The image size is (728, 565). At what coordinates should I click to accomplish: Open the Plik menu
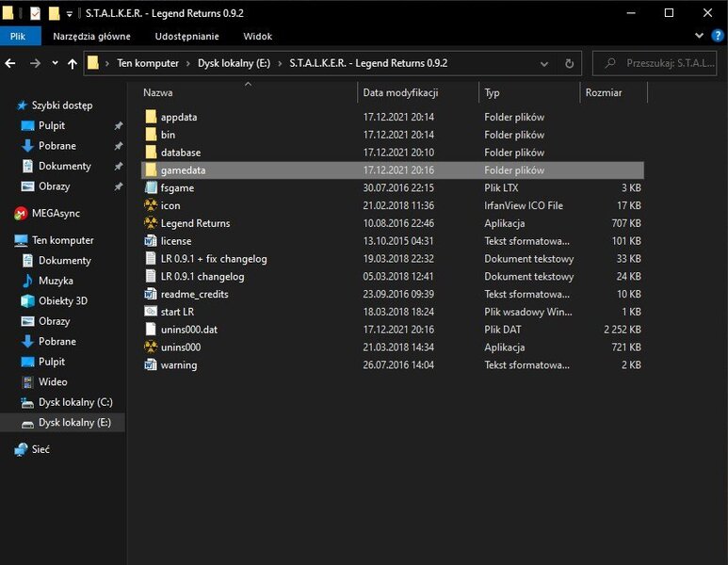18,36
